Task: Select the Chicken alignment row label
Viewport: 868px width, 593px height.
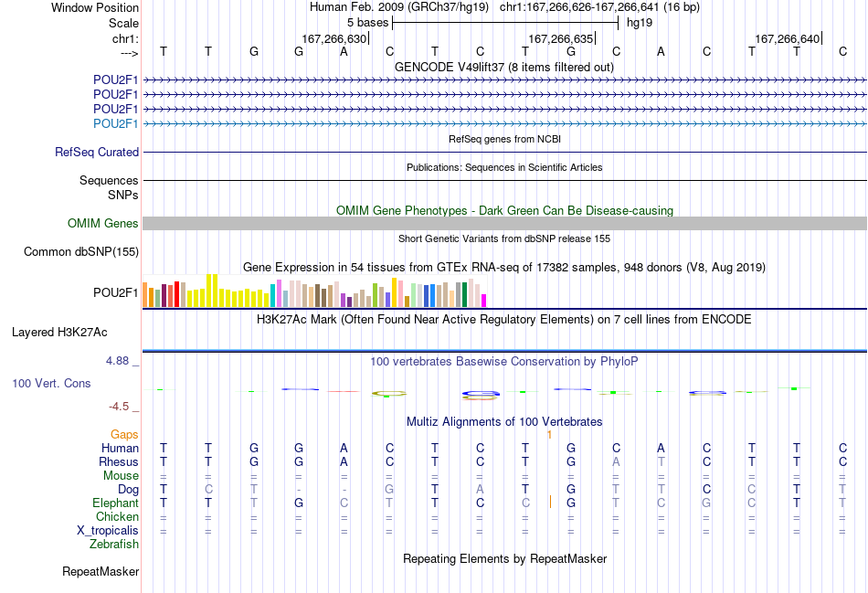Action: (x=117, y=516)
